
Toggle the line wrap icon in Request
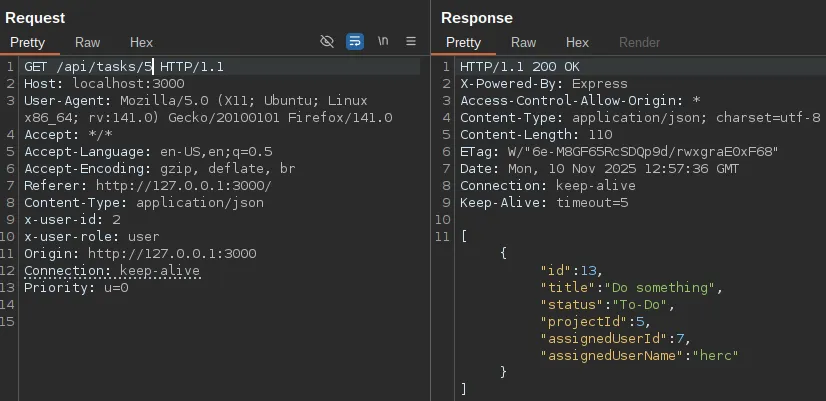(x=355, y=42)
